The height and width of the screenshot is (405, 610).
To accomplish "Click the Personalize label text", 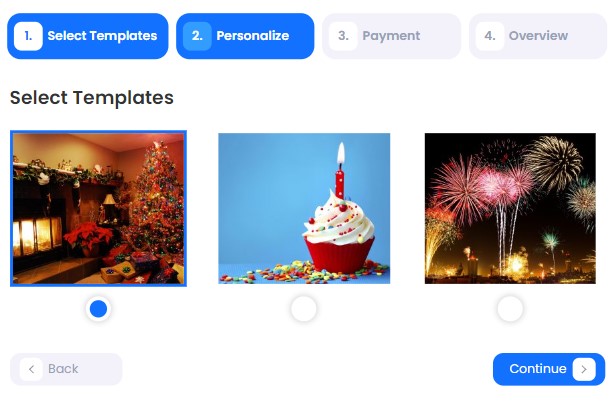I will pyautogui.click(x=253, y=36).
